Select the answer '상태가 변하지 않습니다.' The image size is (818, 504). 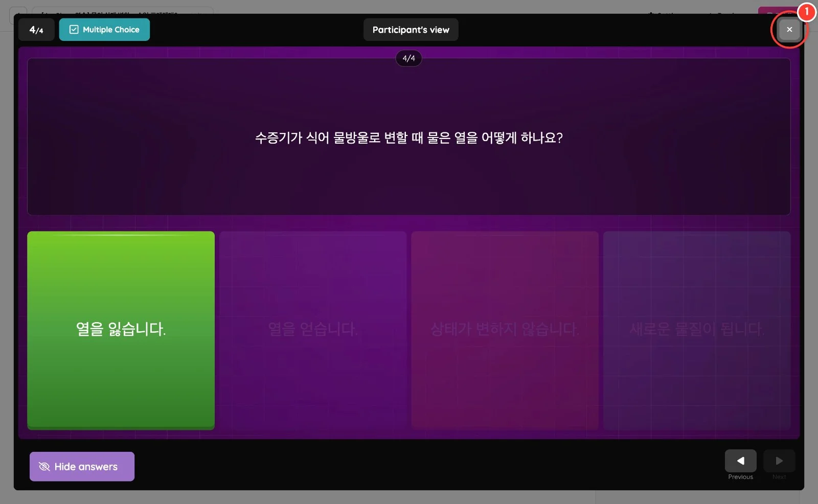click(x=505, y=330)
